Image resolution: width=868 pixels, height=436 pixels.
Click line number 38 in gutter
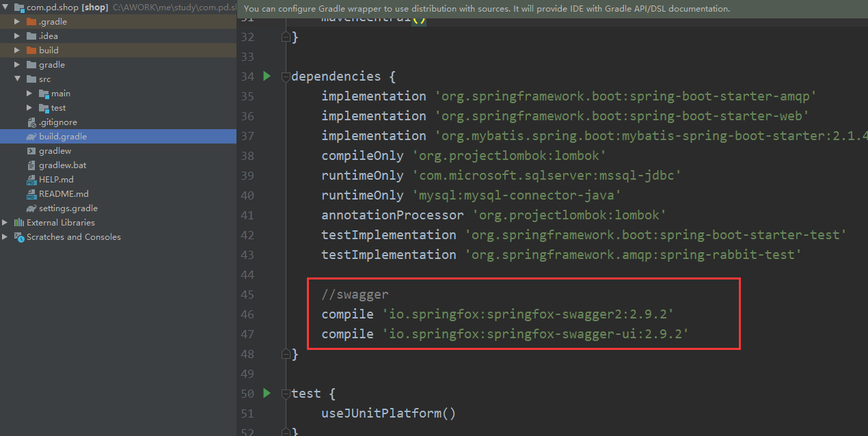[x=247, y=156]
